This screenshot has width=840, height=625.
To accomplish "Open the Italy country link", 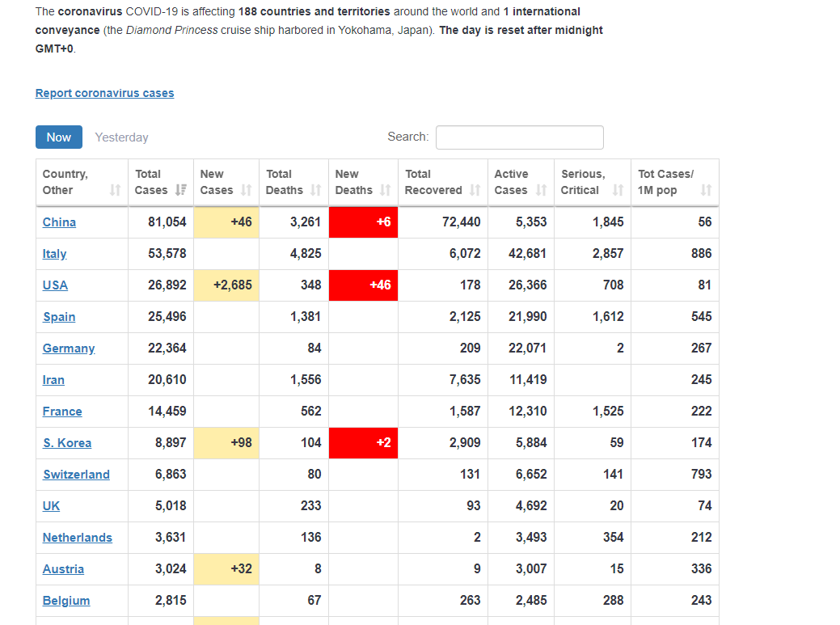I will (55, 254).
